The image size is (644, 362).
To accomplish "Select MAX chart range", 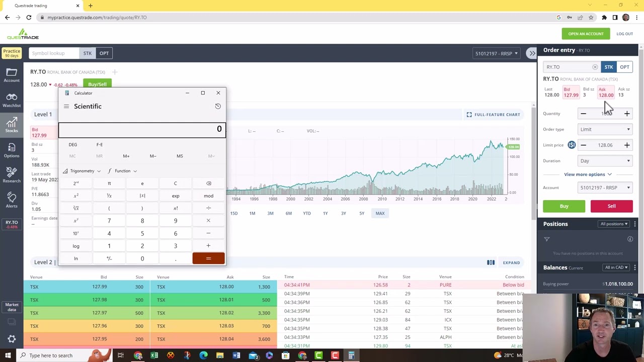I will (380, 213).
